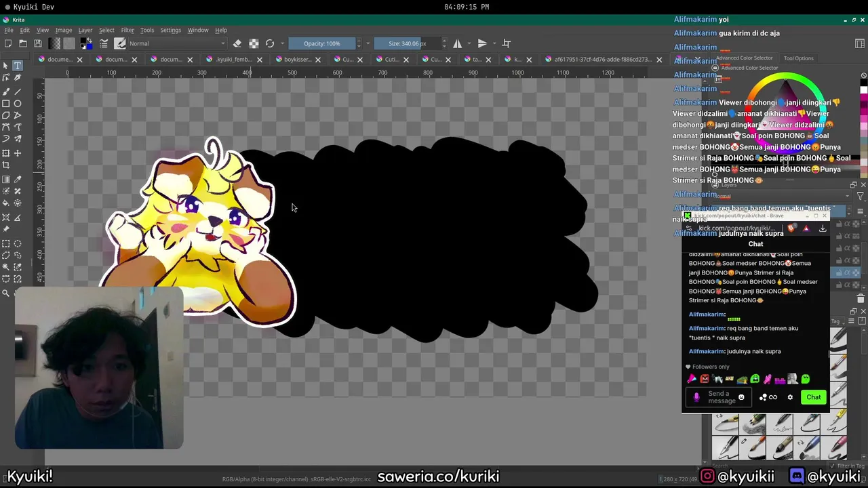
Task: Click the green Chat send button
Action: (813, 397)
